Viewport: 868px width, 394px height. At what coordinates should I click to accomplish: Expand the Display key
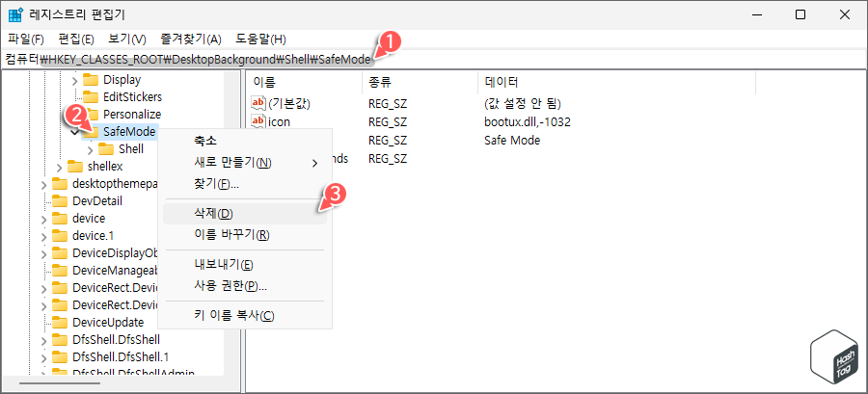[x=75, y=80]
